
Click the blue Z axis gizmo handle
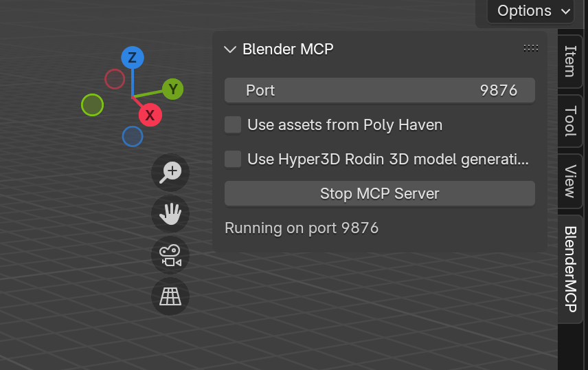pyautogui.click(x=133, y=58)
